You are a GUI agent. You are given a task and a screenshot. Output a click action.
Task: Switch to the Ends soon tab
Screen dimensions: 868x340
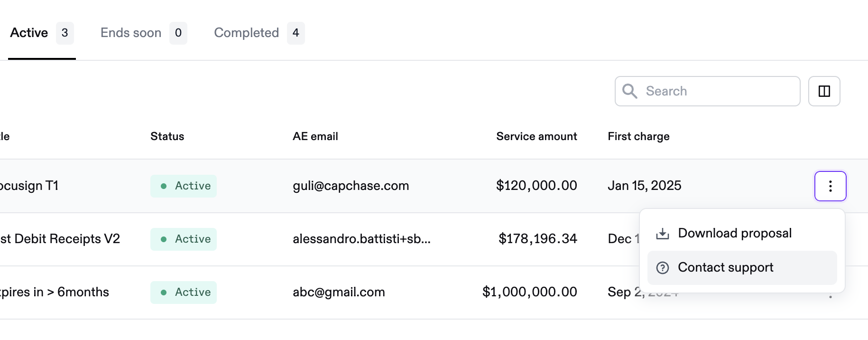[x=144, y=33]
